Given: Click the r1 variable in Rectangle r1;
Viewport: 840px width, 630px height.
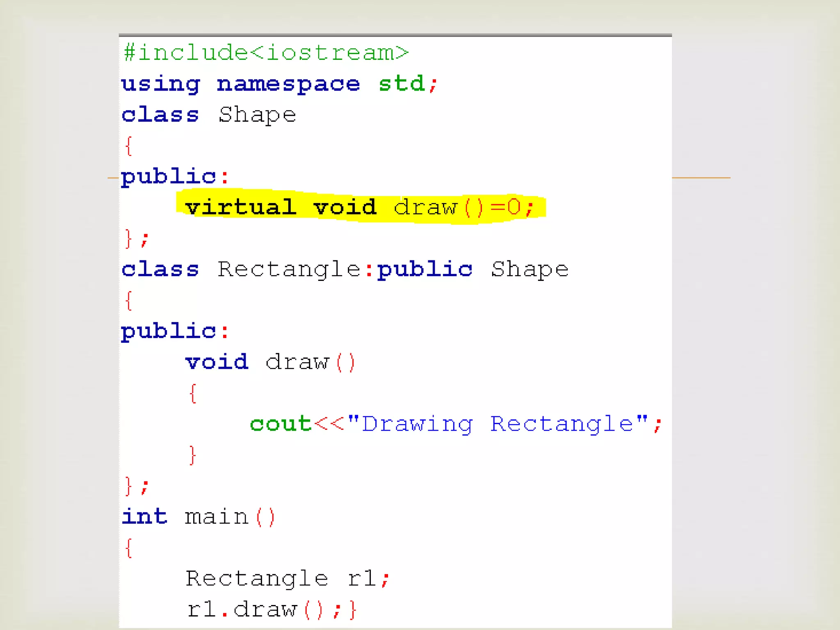Looking at the screenshot, I should pyautogui.click(x=362, y=579).
